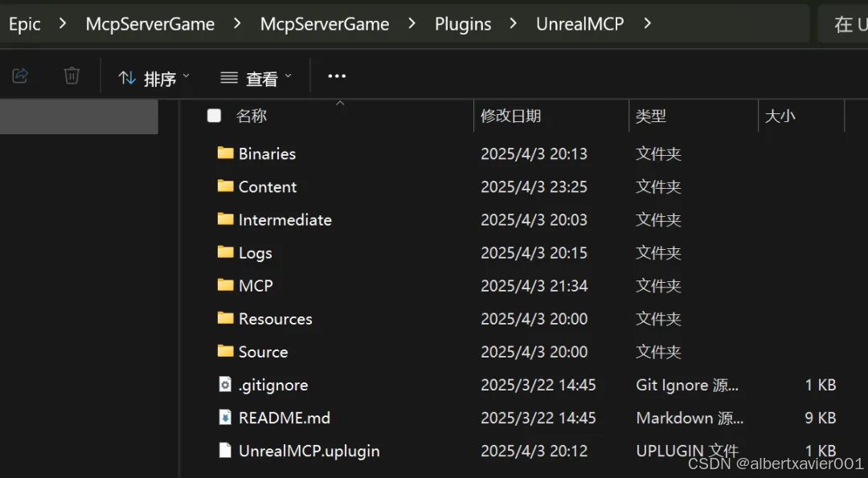Select the Source folder name
The height and width of the screenshot is (478, 868).
coord(263,353)
